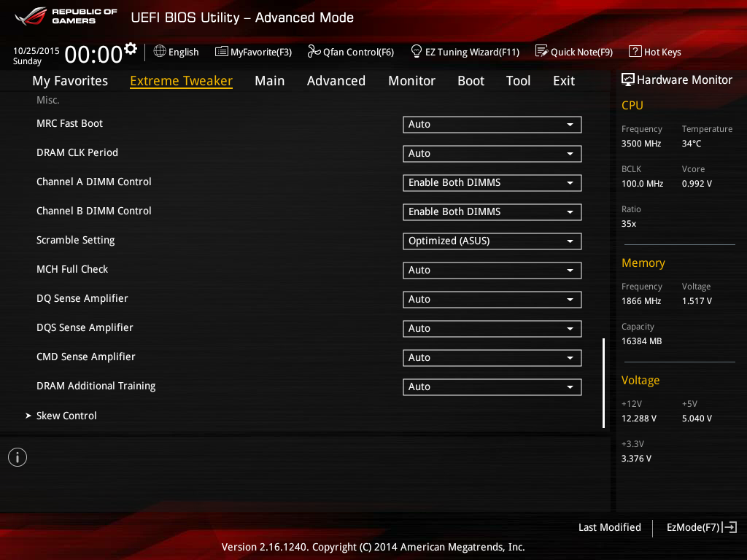
Task: Switch to the Monitor tab
Action: (x=411, y=81)
